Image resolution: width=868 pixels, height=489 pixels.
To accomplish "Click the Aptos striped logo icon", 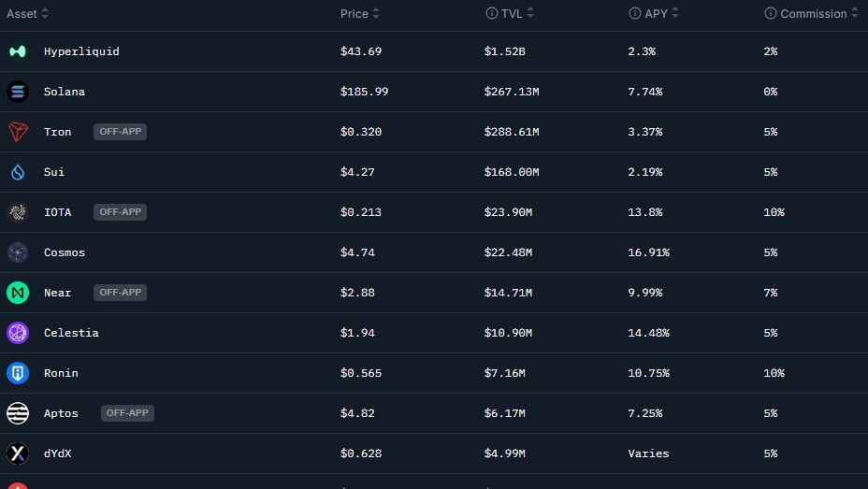I will pos(18,413).
